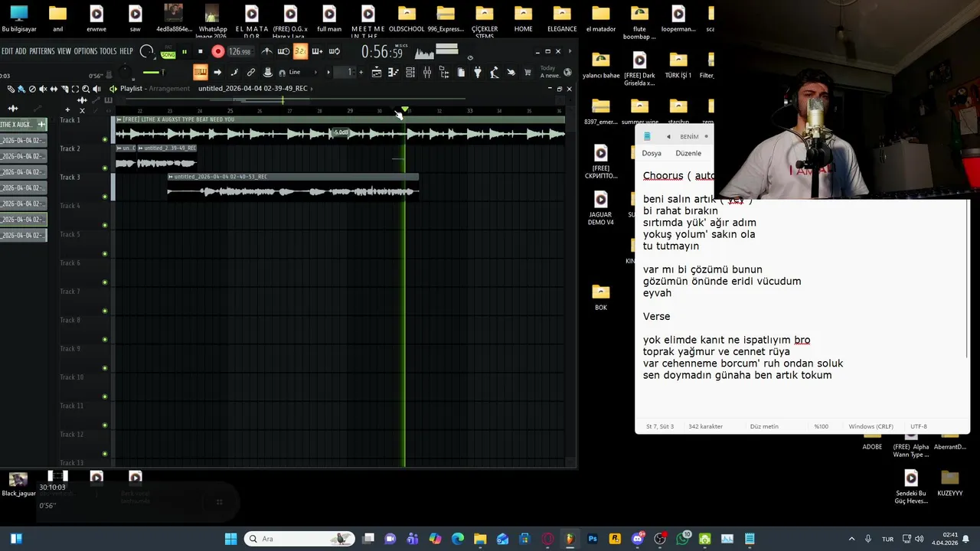This screenshot has width=980, height=551.
Task: Open the piano roll toolbar icon
Action: pyautogui.click(x=393, y=73)
